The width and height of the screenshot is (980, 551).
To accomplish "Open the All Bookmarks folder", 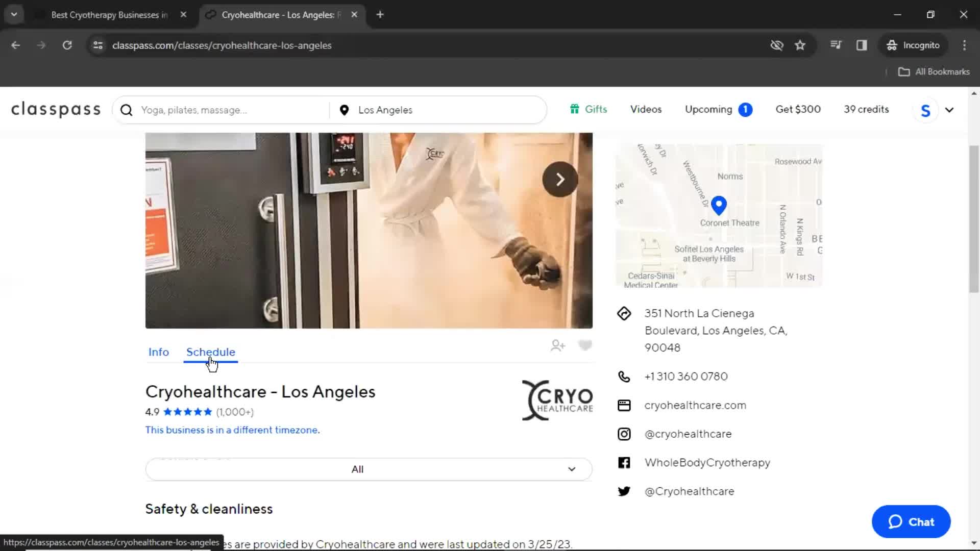I will coord(934,72).
